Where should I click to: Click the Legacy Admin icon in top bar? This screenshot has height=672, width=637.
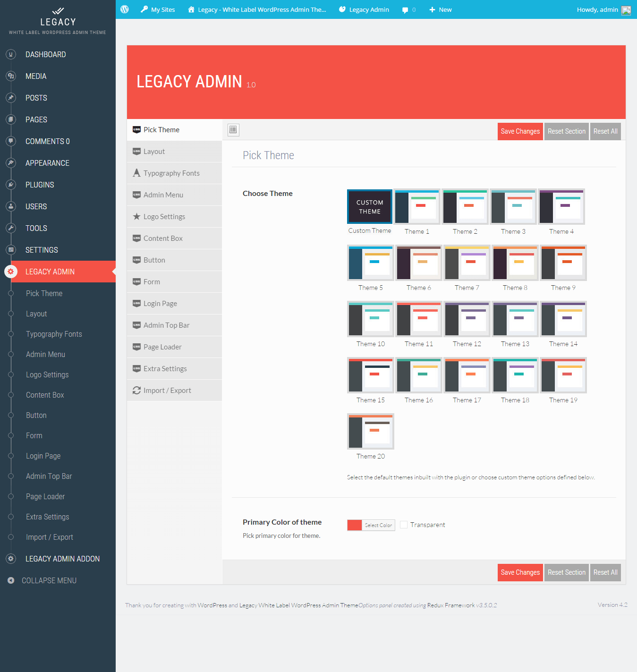[342, 9]
